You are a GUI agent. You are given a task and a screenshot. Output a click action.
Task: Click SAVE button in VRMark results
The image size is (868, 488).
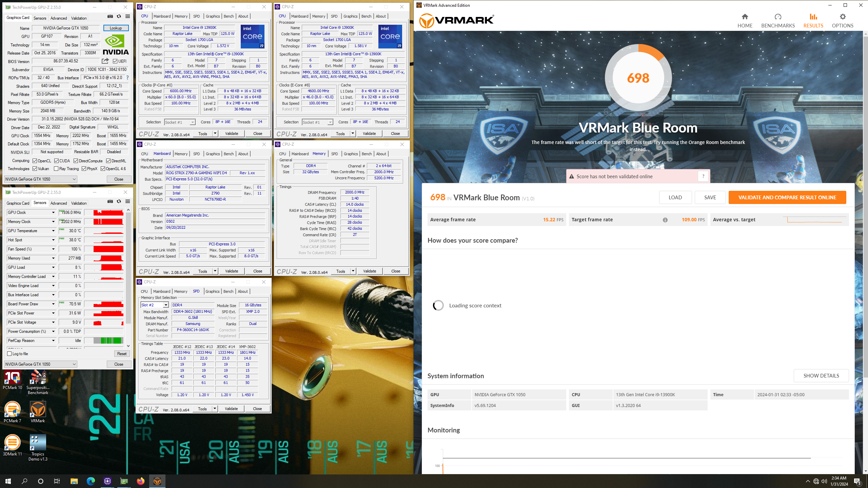click(710, 198)
